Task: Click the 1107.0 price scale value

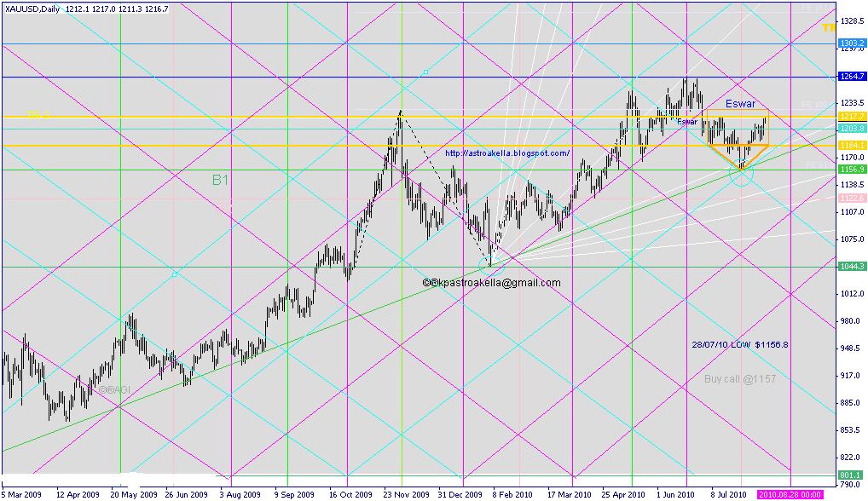Action: coord(852,212)
